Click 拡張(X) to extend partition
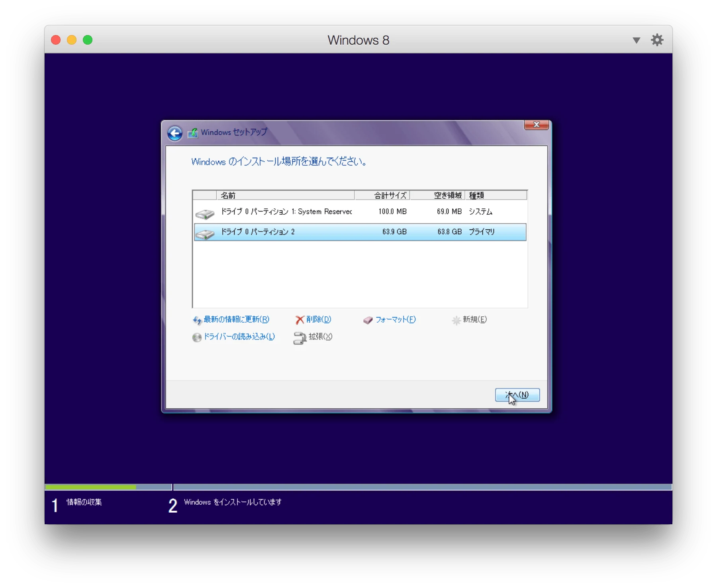 (320, 337)
